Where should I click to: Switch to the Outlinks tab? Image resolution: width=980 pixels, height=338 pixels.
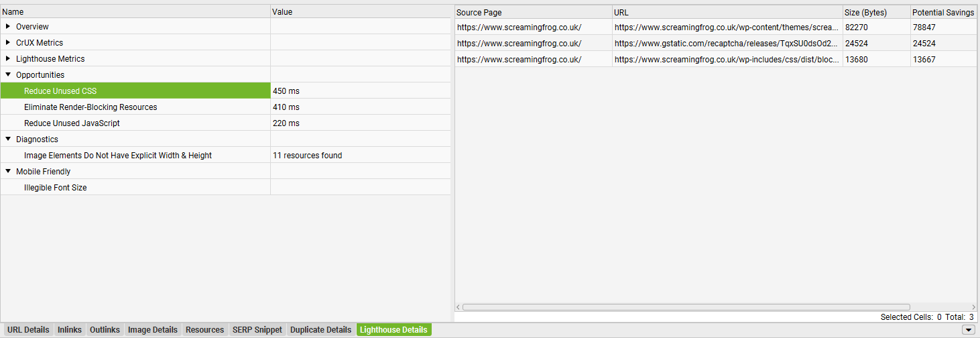pos(105,330)
